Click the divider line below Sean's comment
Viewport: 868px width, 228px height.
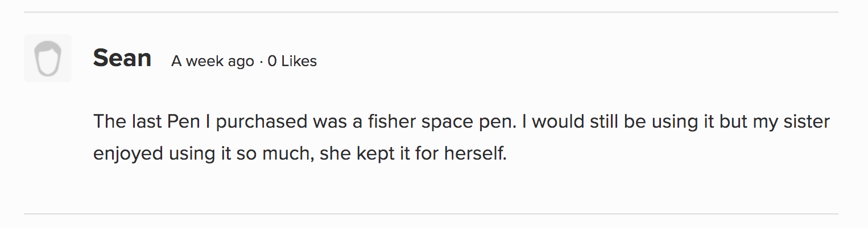431,214
